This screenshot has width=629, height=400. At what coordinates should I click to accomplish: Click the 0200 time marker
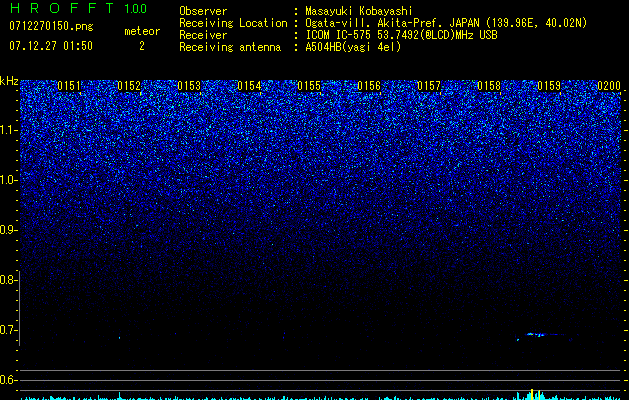609,86
